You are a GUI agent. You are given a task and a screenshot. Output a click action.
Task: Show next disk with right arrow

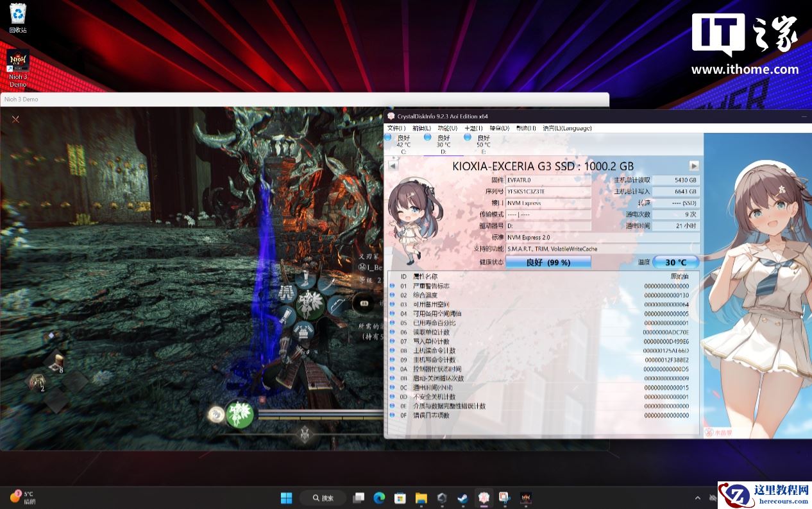(x=693, y=166)
